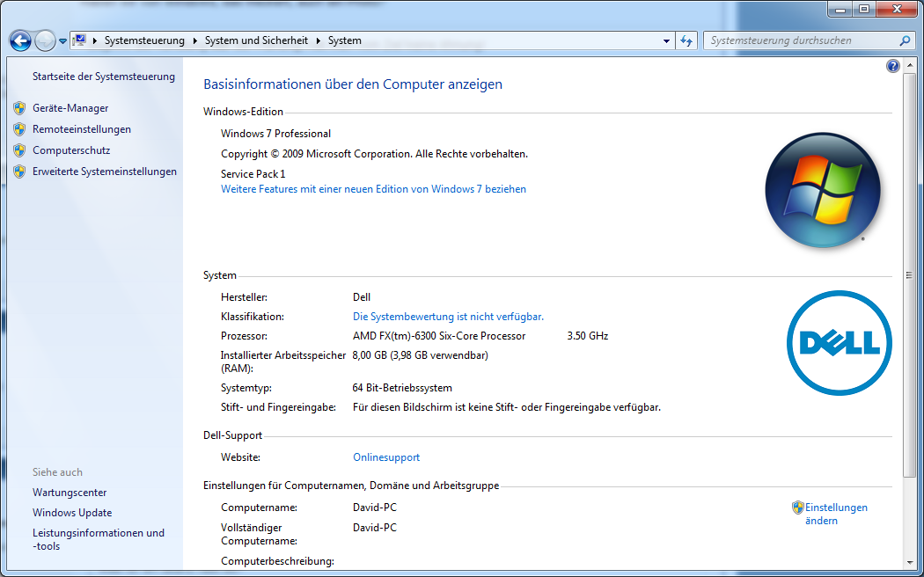
Task: Open Computerschutz
Action: pyautogui.click(x=71, y=150)
